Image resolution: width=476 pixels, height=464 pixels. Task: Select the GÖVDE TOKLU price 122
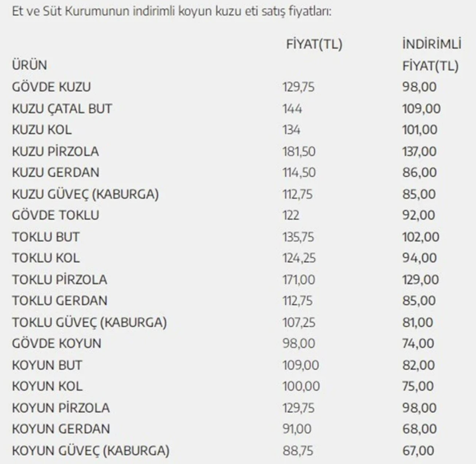(x=291, y=215)
